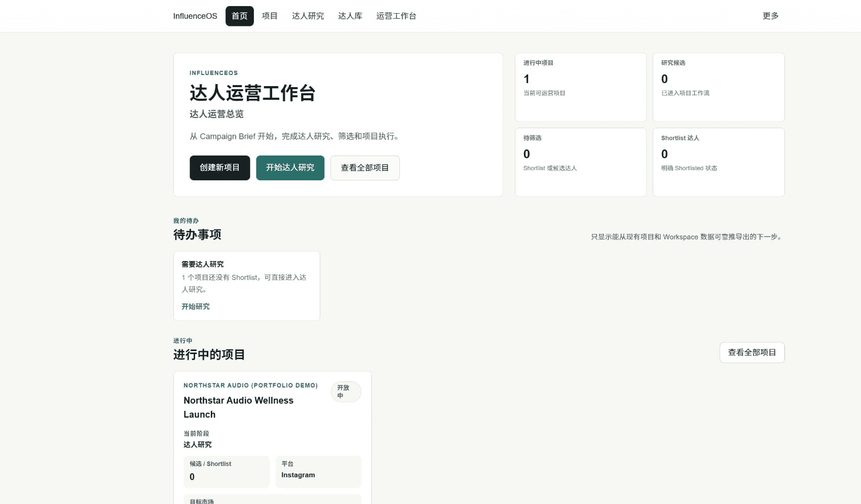
Task: Click the 候选 / Shortlist count box
Action: pos(227,472)
